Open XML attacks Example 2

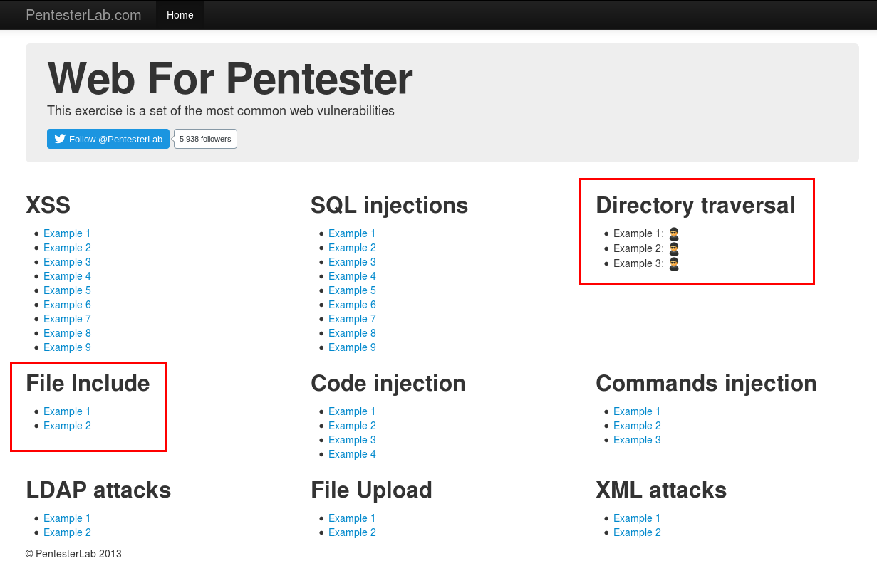pyautogui.click(x=637, y=532)
